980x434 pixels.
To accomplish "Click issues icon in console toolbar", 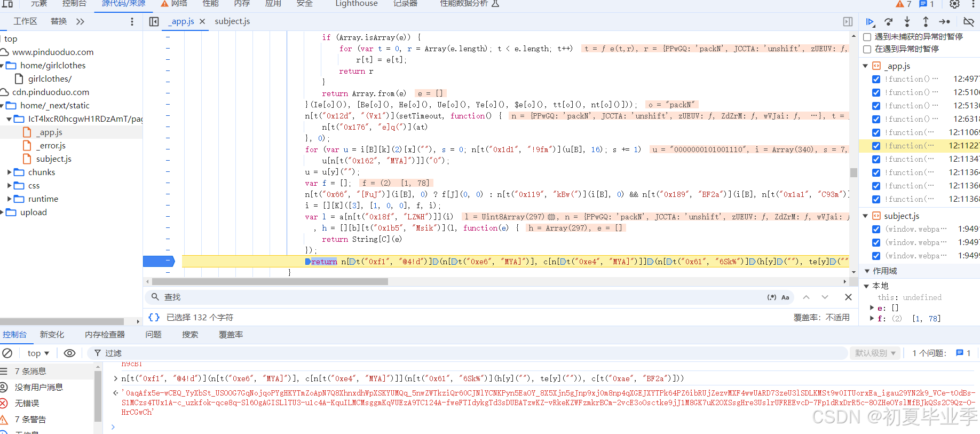I will click(x=963, y=353).
